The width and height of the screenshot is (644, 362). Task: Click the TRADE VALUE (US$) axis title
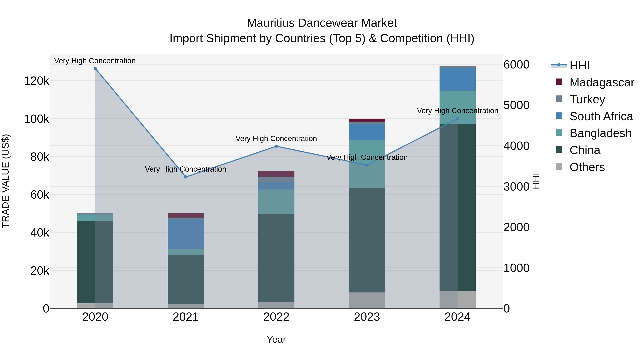6,181
